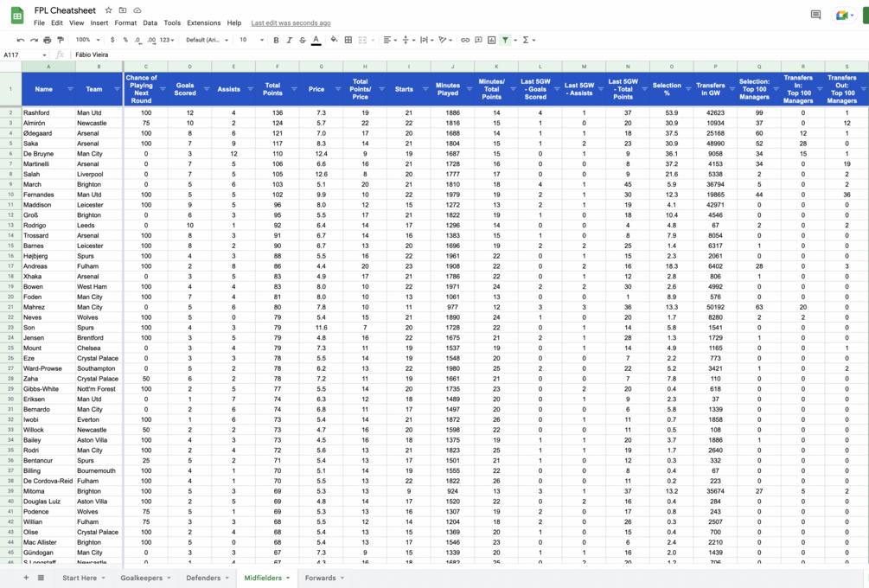Click the cell name box A117
The width and height of the screenshot is (869, 588).
[24, 54]
